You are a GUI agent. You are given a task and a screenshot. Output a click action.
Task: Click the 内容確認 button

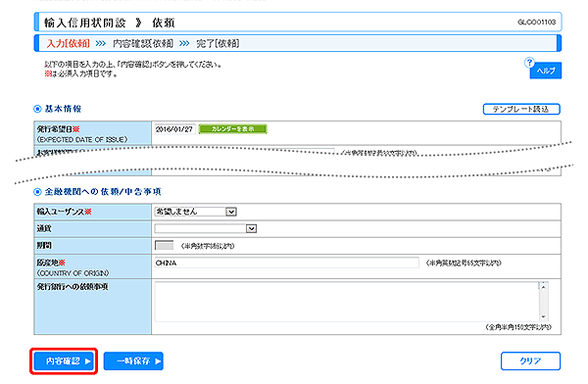[64, 361]
